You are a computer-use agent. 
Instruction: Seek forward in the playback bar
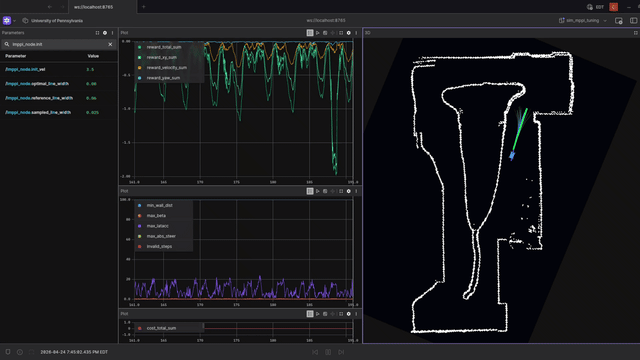click(x=341, y=352)
